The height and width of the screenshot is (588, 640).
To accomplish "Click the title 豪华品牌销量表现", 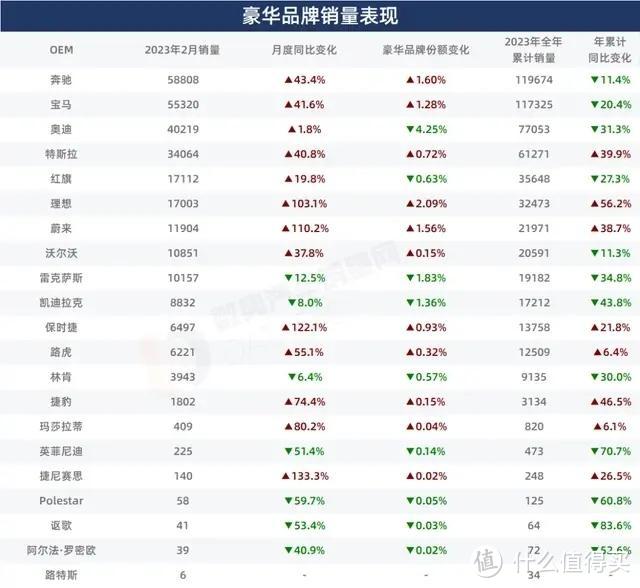I will coord(320,16).
